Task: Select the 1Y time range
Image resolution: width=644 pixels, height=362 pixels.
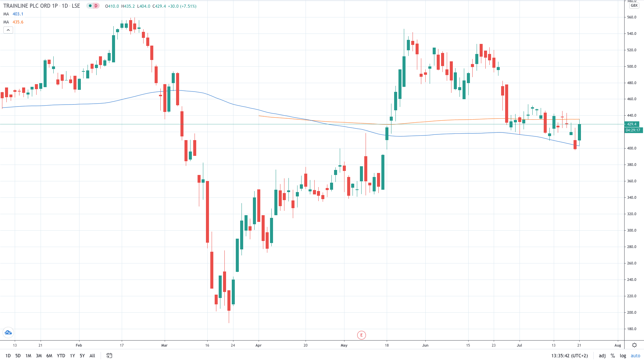Action: pyautogui.click(x=72, y=356)
